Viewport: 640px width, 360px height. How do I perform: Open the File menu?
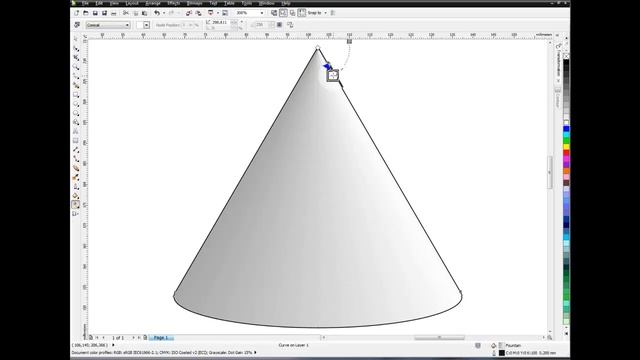coord(85,3)
